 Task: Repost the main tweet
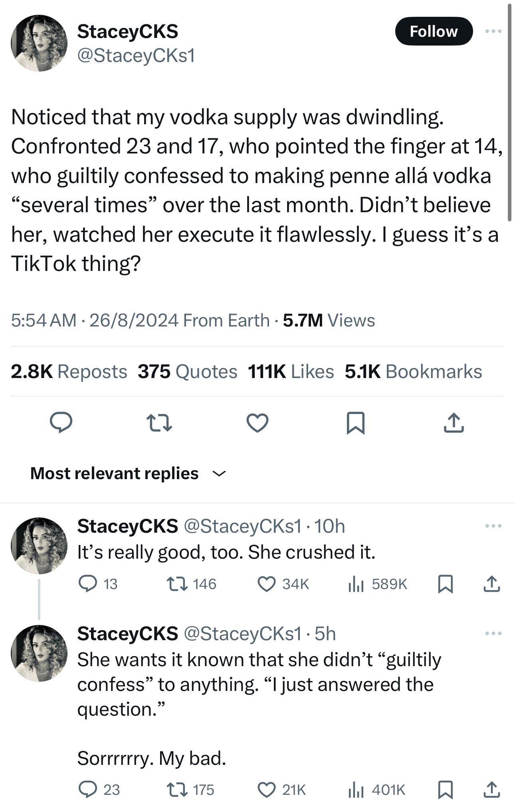[x=159, y=423]
